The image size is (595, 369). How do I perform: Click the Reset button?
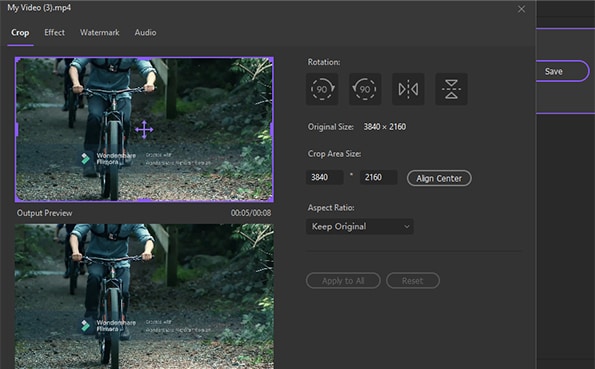click(x=413, y=281)
